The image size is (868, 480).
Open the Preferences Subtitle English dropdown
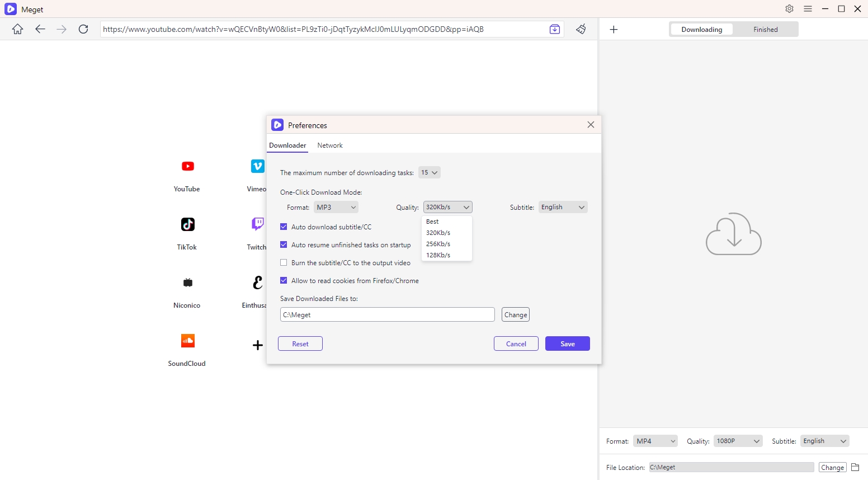click(x=563, y=207)
